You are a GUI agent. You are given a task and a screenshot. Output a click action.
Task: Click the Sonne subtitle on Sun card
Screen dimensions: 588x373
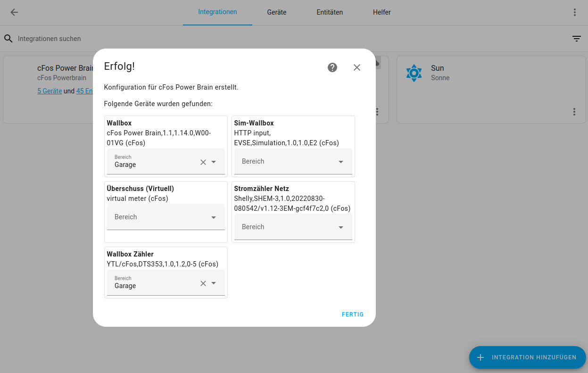click(440, 78)
